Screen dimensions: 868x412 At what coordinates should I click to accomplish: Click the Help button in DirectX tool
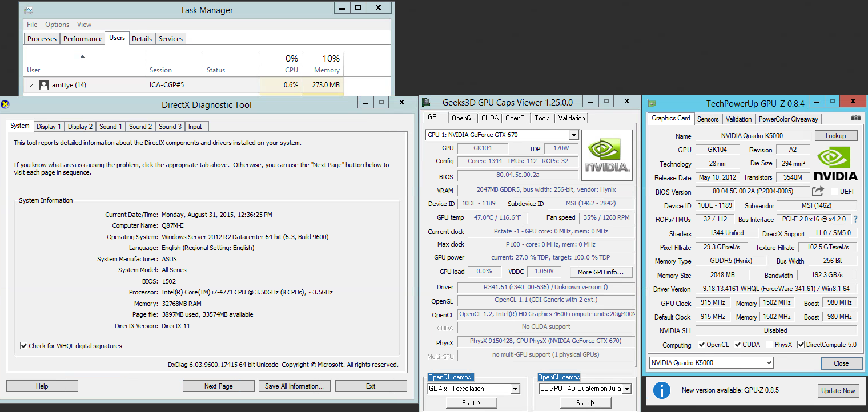42,386
